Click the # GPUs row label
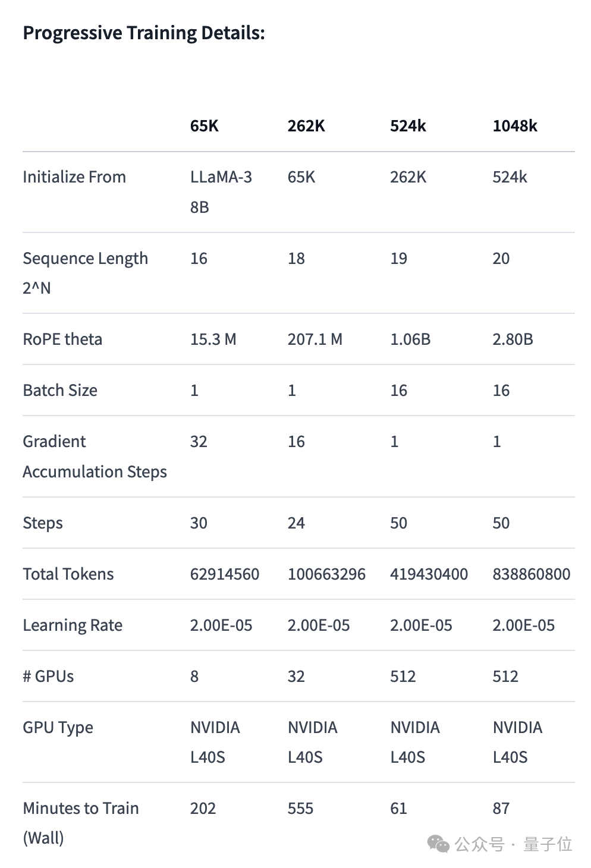The image size is (591, 868). pyautogui.click(x=48, y=676)
